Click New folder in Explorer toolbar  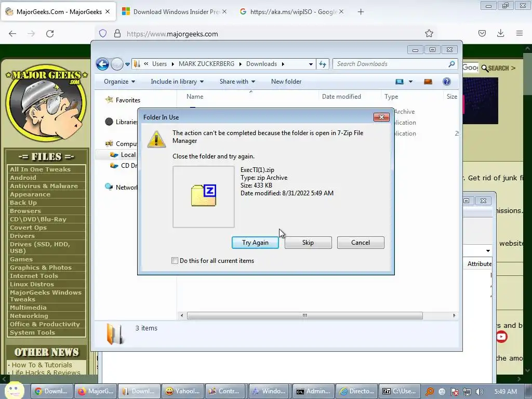(x=286, y=82)
